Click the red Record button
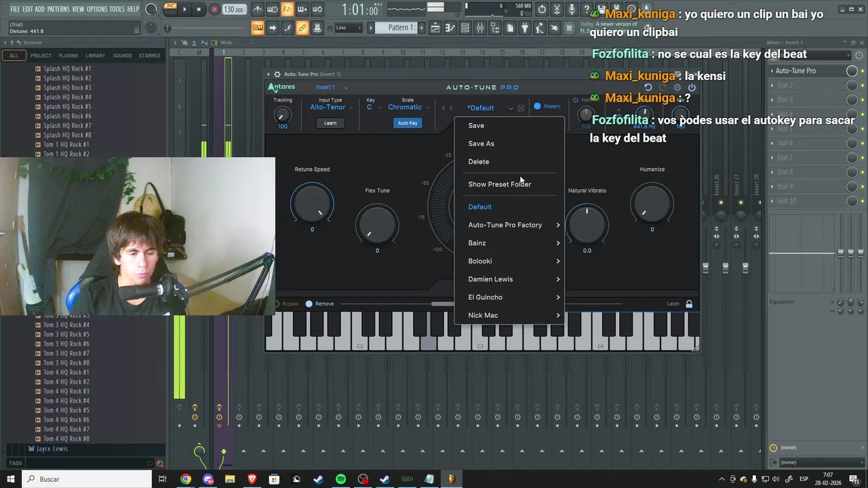Image resolution: width=868 pixels, height=488 pixels. (214, 9)
